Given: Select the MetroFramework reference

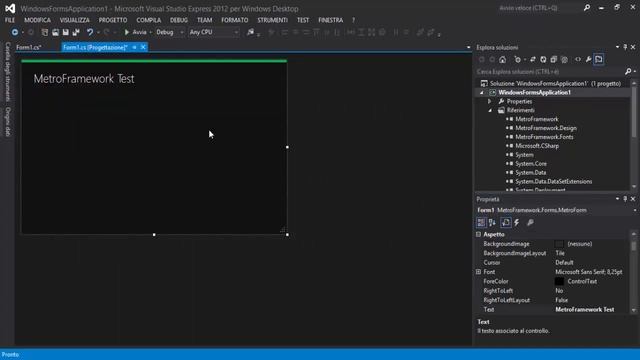Looking at the screenshot, I should click(537, 119).
